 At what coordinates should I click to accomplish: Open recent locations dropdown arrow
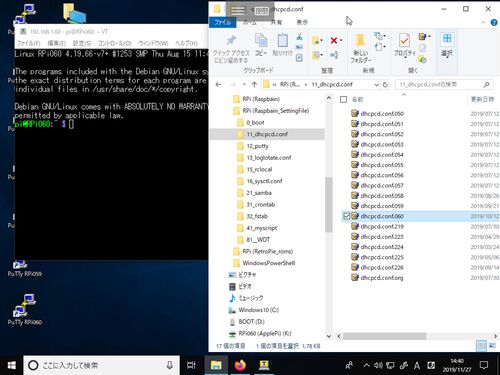244,85
